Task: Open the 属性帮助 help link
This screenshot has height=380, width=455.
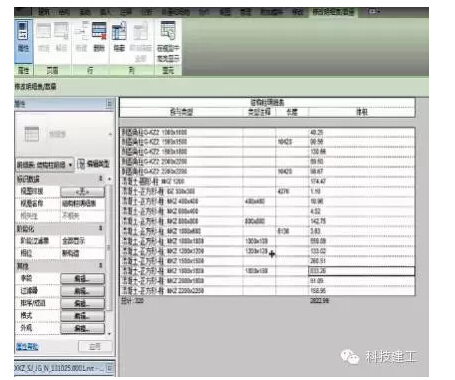Action: tap(27, 347)
